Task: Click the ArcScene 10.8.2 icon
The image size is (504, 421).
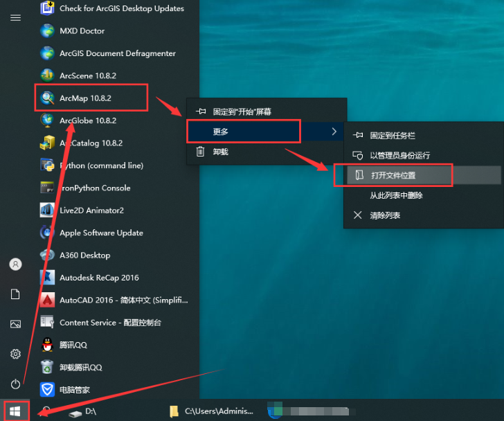Action: tap(47, 75)
